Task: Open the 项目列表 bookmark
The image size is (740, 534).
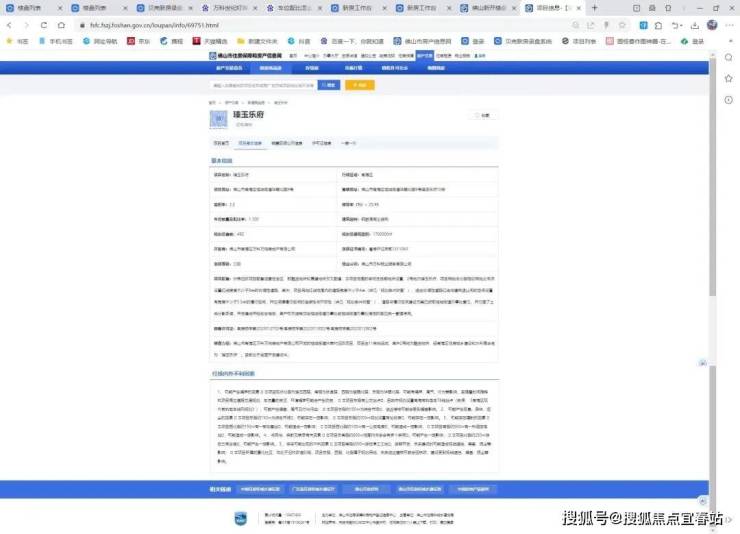Action: pyautogui.click(x=578, y=41)
